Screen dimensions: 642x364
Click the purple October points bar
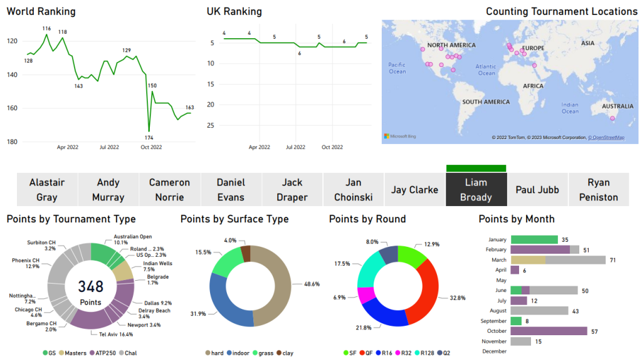point(549,331)
